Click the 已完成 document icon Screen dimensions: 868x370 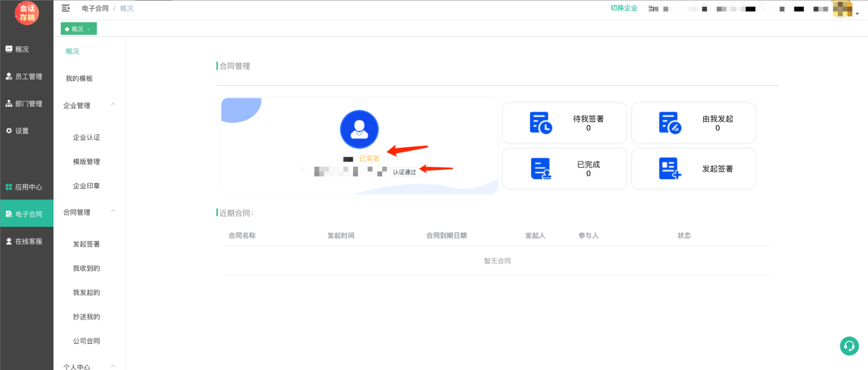(540, 168)
